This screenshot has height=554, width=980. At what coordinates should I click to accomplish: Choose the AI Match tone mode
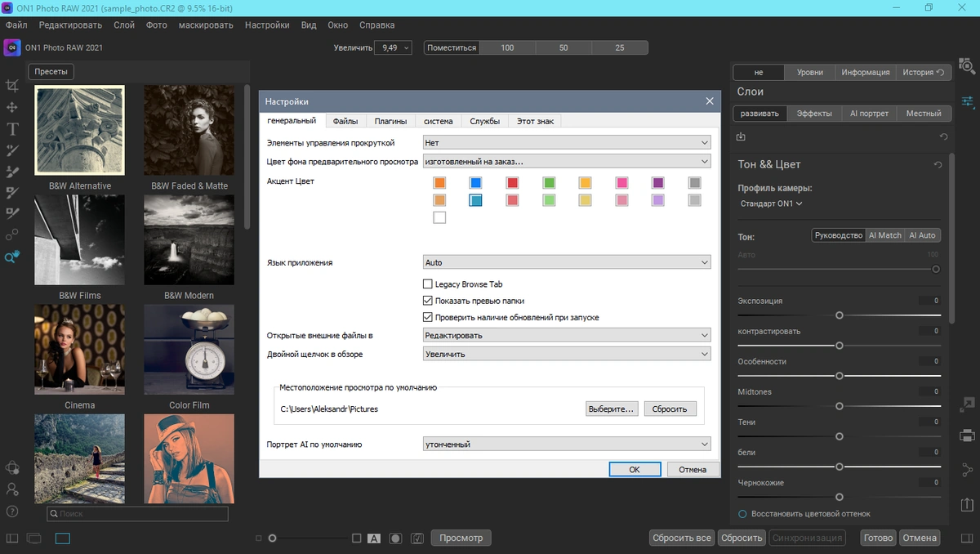pyautogui.click(x=884, y=235)
